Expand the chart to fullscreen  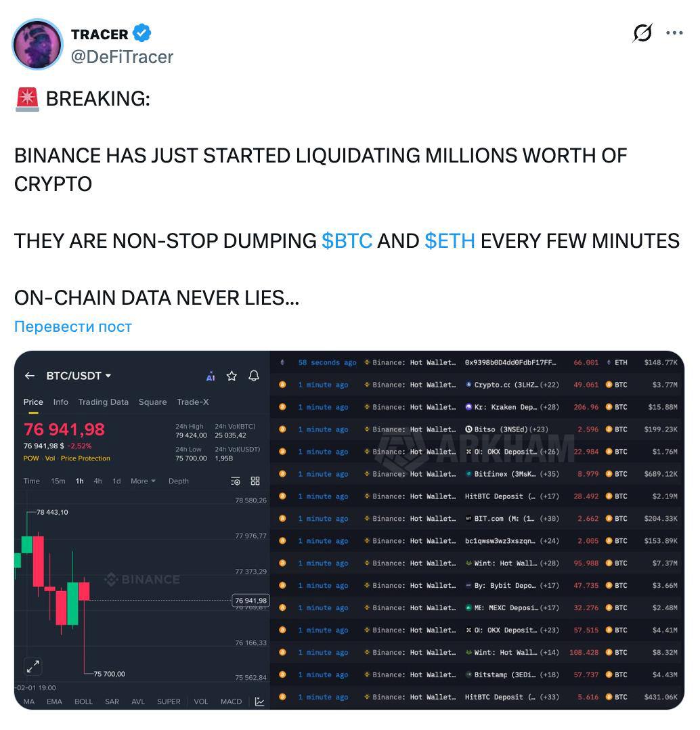click(x=32, y=667)
